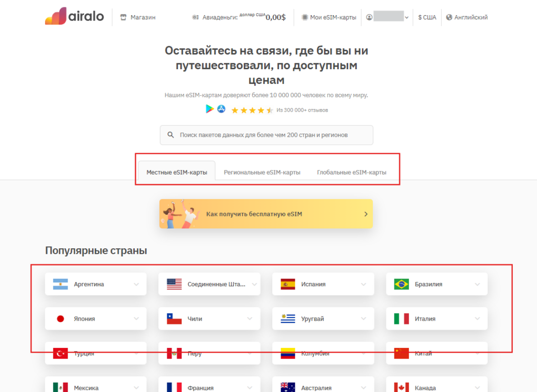This screenshot has width=537, height=392.
Task: Click the Japan flag icon
Action: click(x=61, y=319)
